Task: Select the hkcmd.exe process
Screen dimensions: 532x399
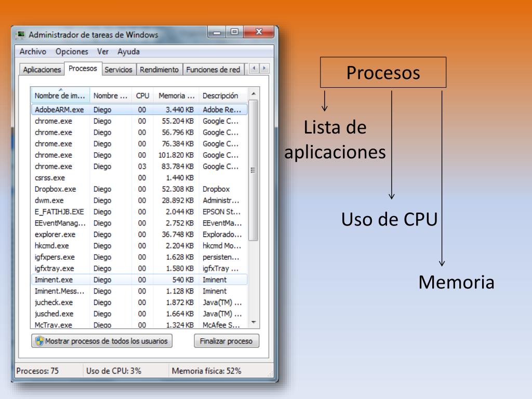Action: pyautogui.click(x=139, y=246)
